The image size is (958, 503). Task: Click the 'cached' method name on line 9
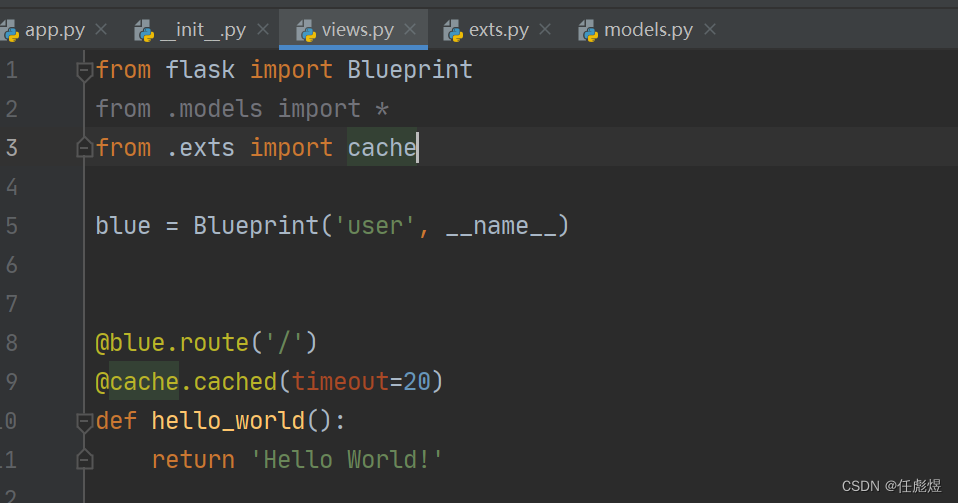235,382
